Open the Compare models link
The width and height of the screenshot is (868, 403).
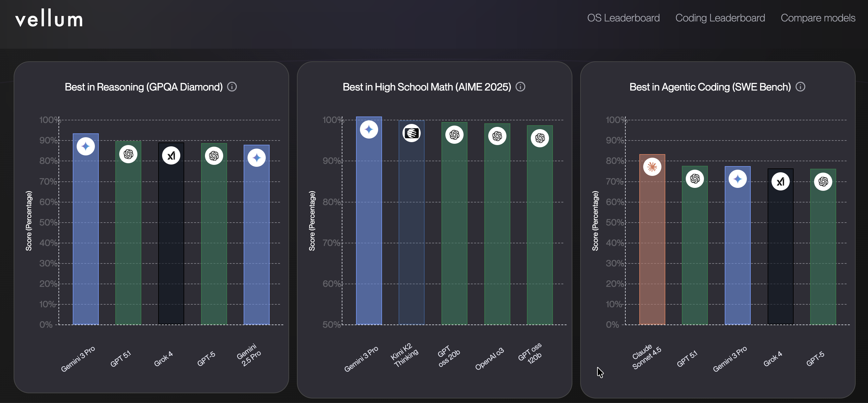click(818, 18)
